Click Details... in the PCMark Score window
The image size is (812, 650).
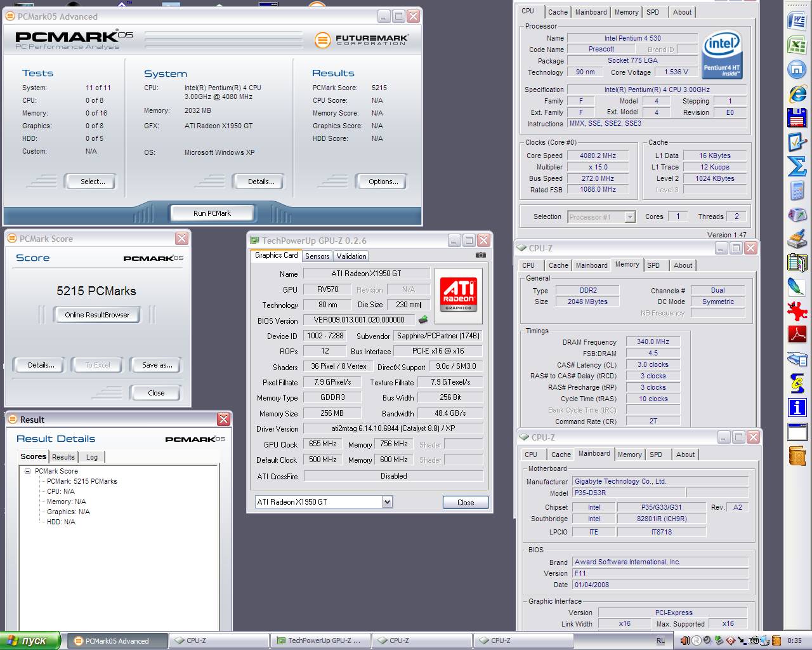coord(41,365)
